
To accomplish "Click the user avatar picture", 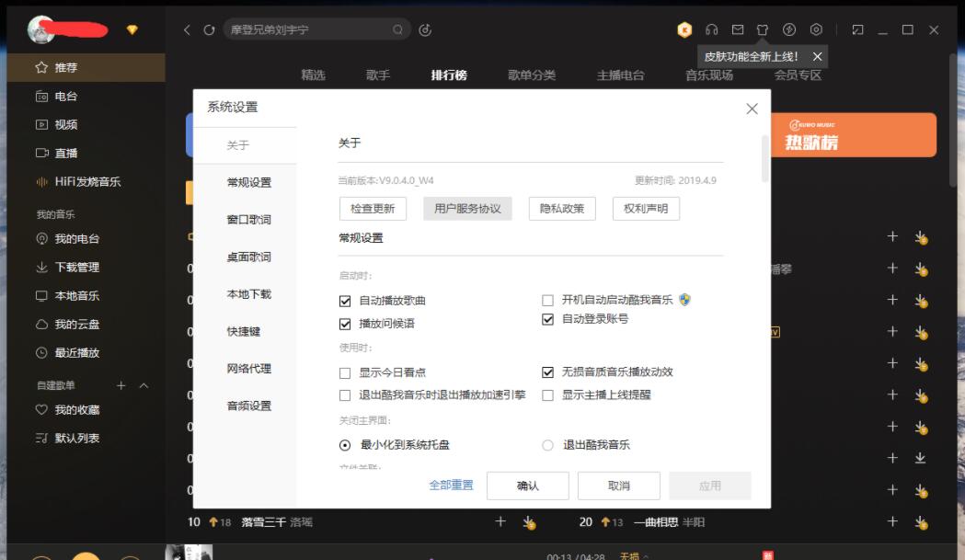I will click(40, 29).
